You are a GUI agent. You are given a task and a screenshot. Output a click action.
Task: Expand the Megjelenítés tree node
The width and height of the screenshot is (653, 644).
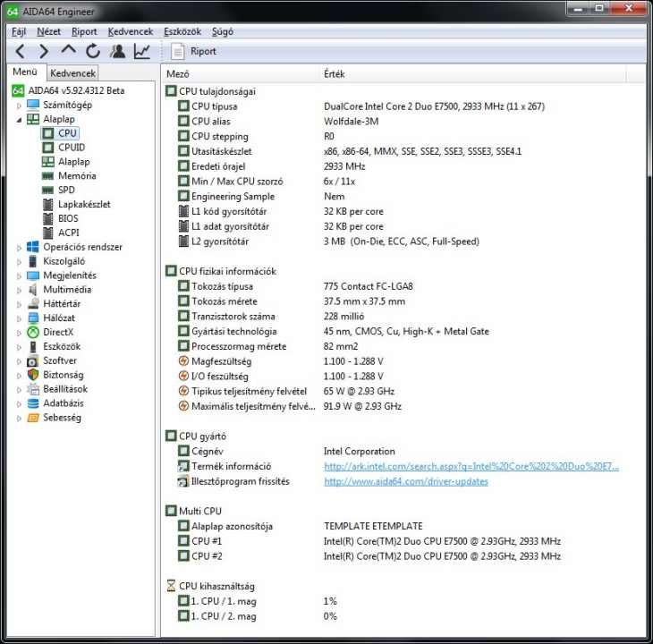[x=19, y=276]
